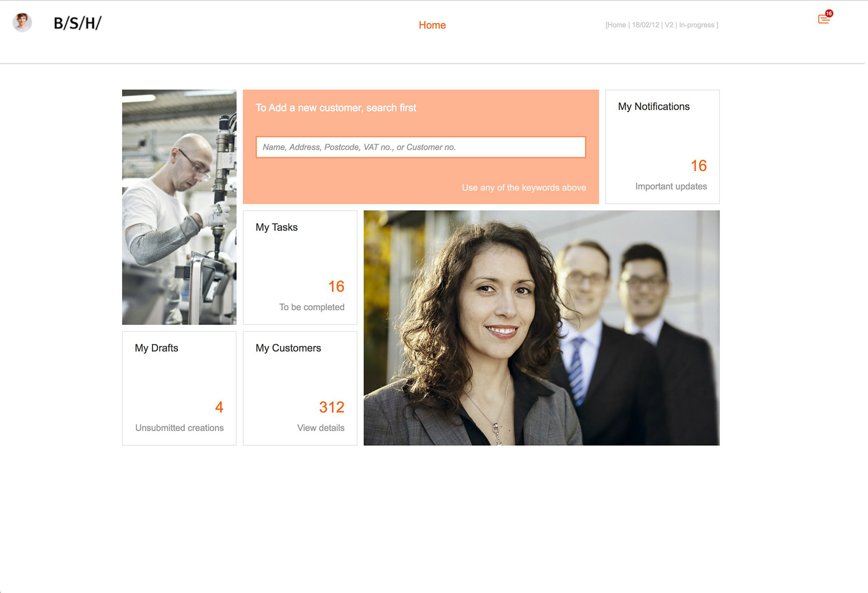
Task: Click the customers count 312
Action: 332,407
